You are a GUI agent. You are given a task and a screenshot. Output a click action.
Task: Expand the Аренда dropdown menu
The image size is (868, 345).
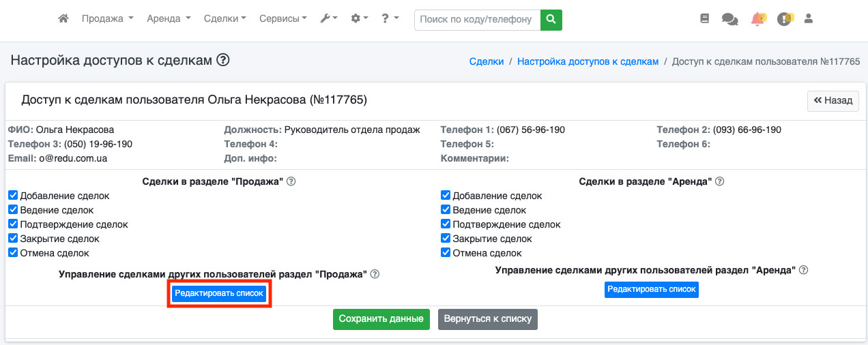169,19
